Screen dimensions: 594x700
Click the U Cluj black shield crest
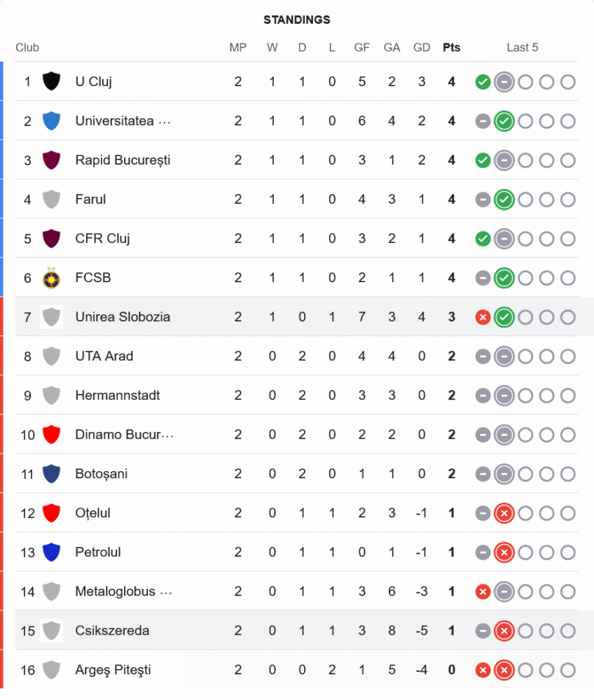[51, 81]
